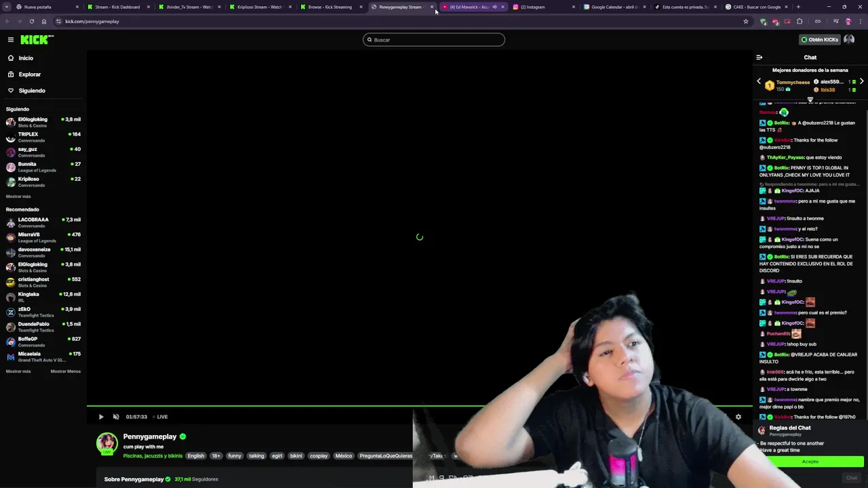Mute the Ed Maverick tab audio

[494, 7]
